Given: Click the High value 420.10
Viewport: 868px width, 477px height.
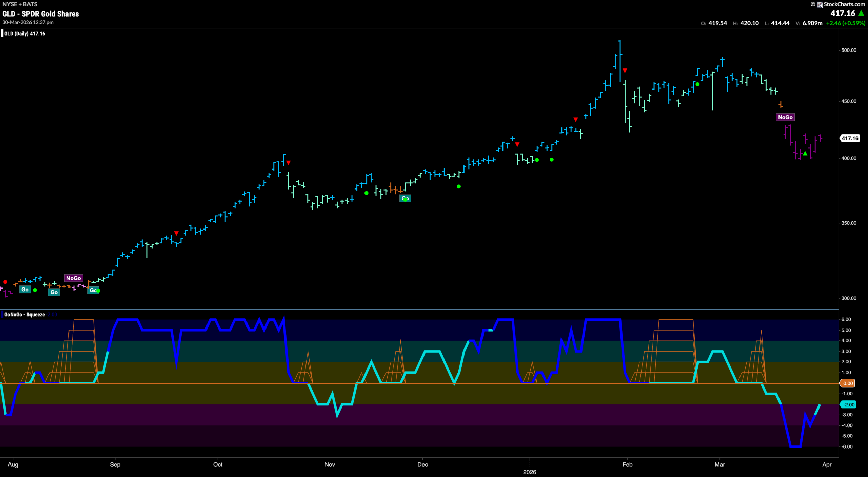Looking at the screenshot, I should [x=749, y=23].
